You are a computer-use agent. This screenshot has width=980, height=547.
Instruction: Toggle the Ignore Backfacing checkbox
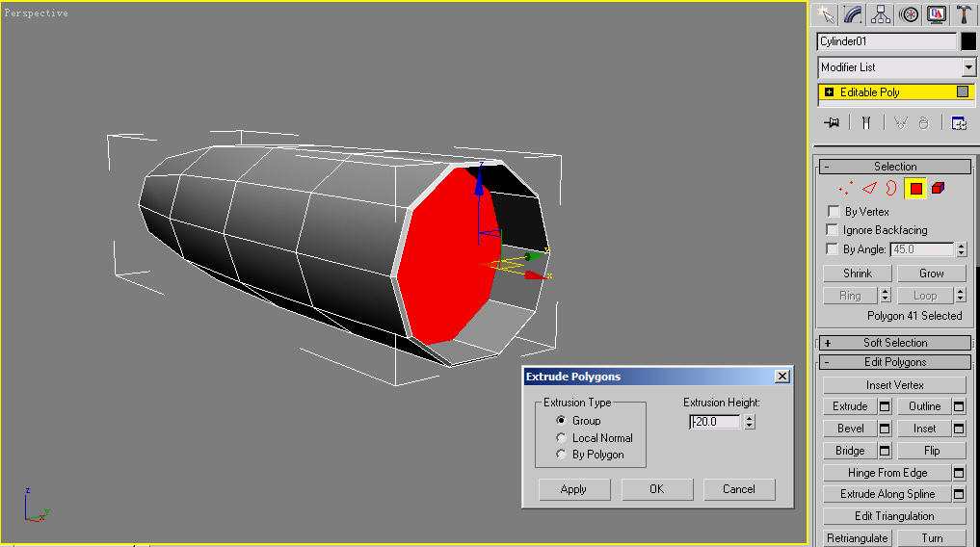point(834,230)
